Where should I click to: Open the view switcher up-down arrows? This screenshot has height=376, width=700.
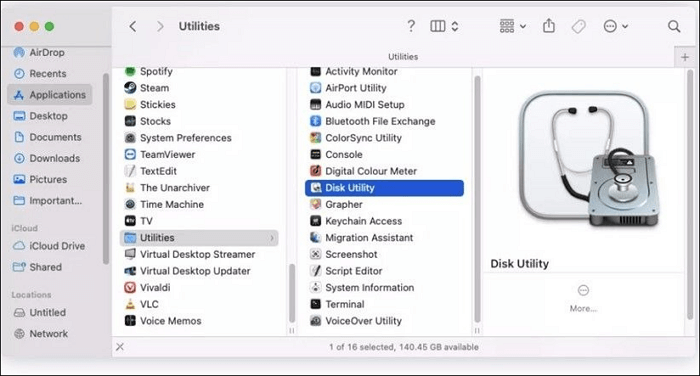(x=455, y=26)
